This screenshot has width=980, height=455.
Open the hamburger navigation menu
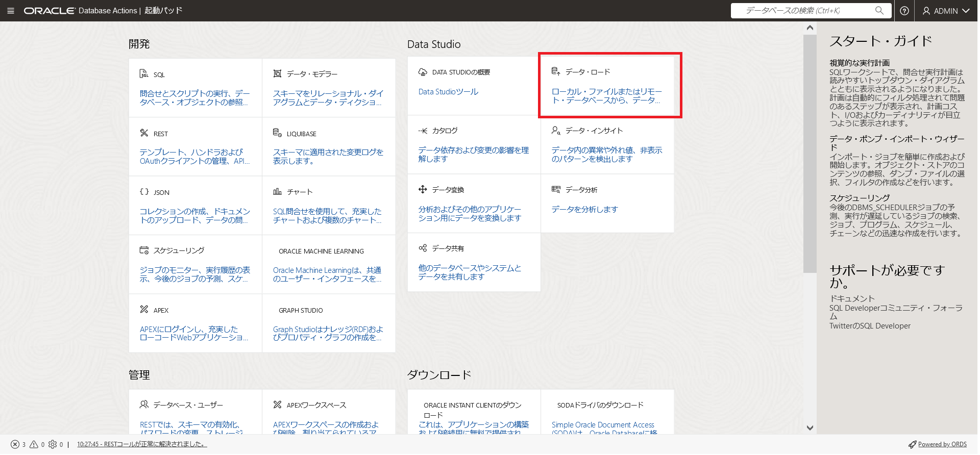[x=11, y=11]
